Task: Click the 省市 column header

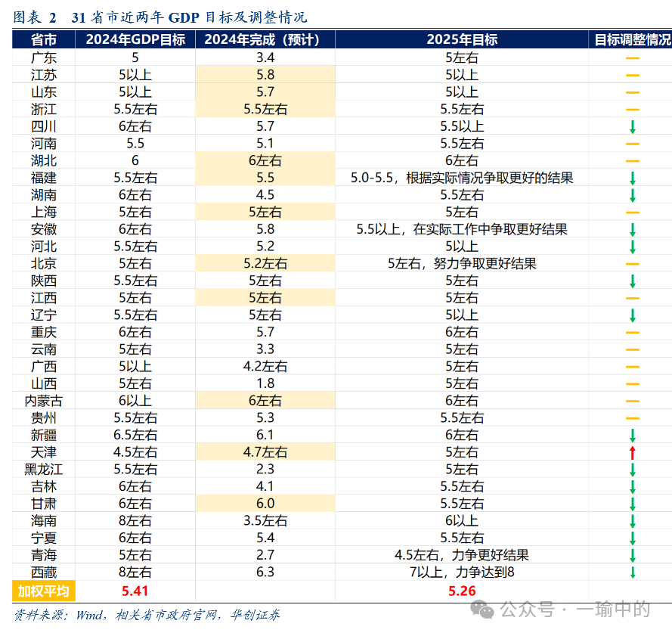Action: pyautogui.click(x=43, y=40)
